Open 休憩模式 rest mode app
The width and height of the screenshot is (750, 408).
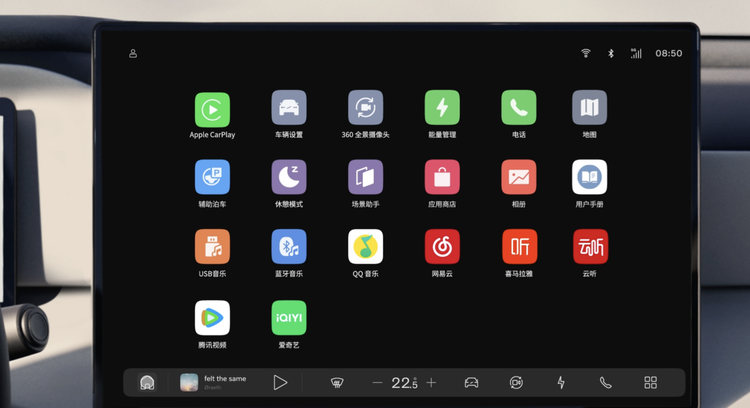coord(289,177)
